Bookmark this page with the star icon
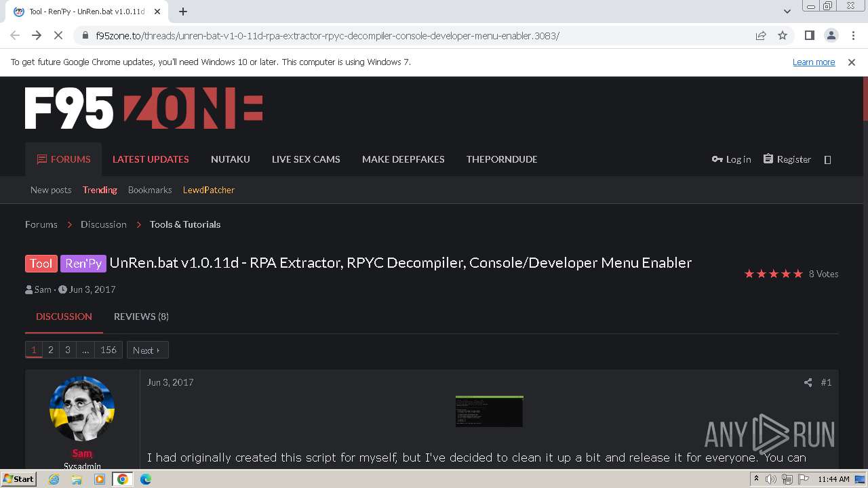868x488 pixels. pos(783,35)
